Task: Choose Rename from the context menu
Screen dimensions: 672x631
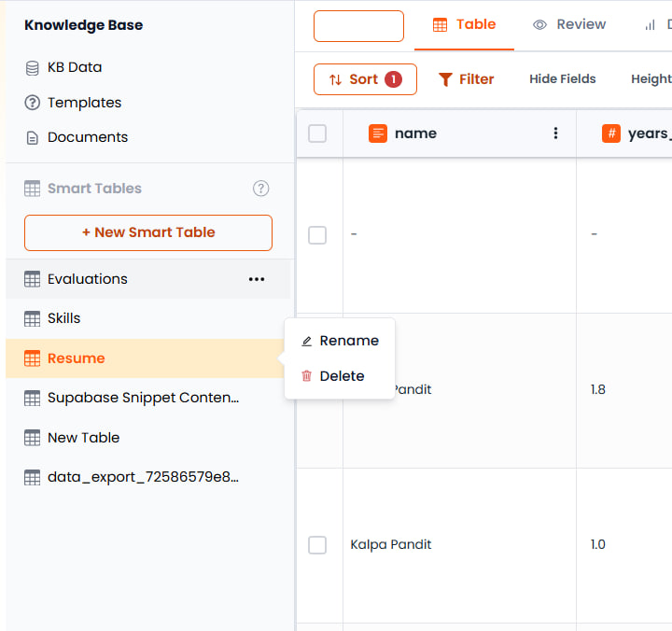Action: click(x=341, y=341)
